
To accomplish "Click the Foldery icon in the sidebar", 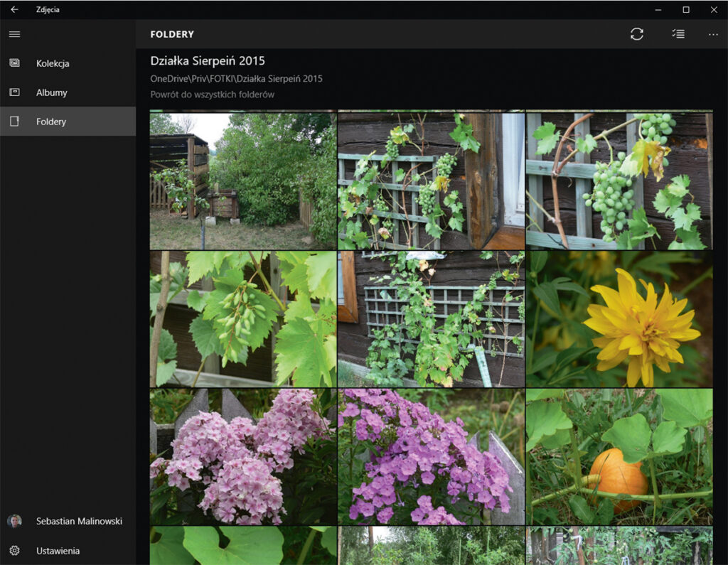I will click(x=14, y=122).
